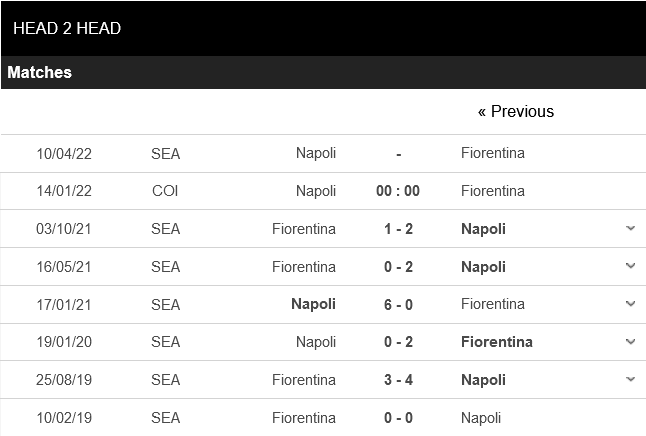Select Fiorentina in the 14/01/22 match
This screenshot has width=646, height=436.
click(493, 191)
